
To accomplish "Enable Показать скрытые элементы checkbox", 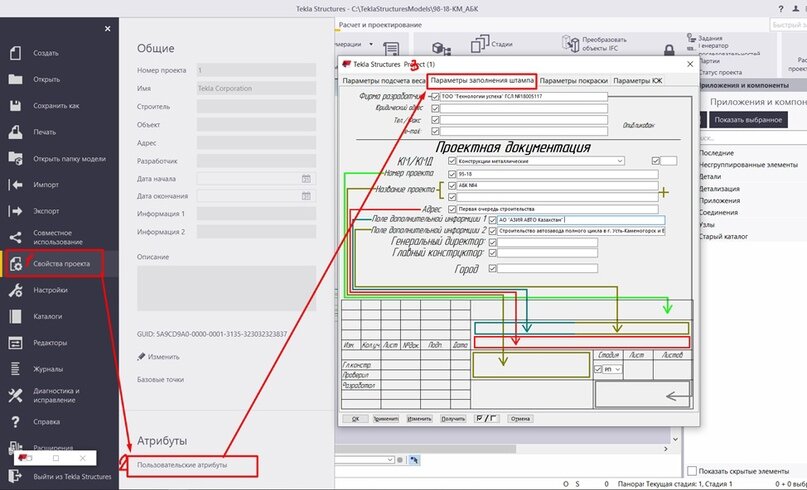I will (692, 471).
